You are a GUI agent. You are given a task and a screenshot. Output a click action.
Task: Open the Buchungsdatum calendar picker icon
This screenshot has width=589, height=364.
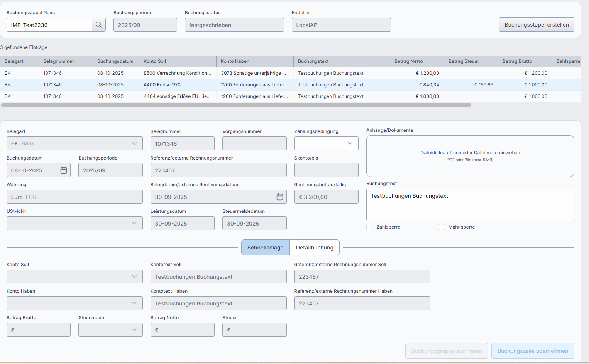(64, 170)
